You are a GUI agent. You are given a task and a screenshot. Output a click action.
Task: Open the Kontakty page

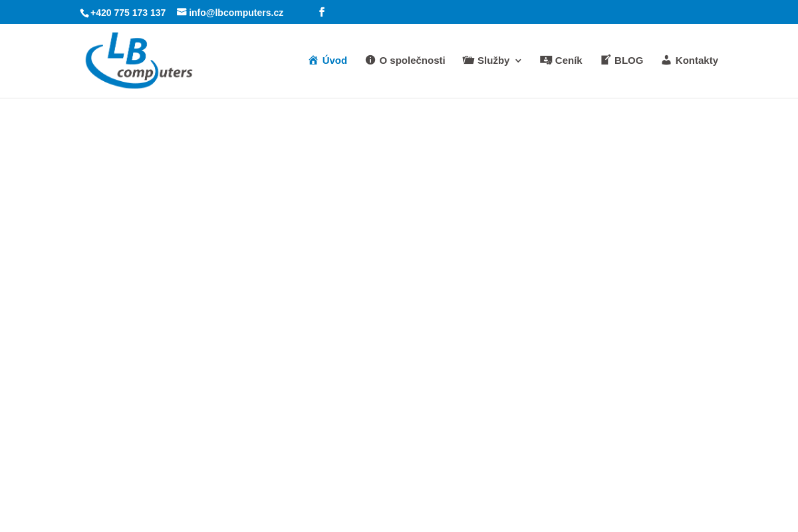tap(697, 61)
